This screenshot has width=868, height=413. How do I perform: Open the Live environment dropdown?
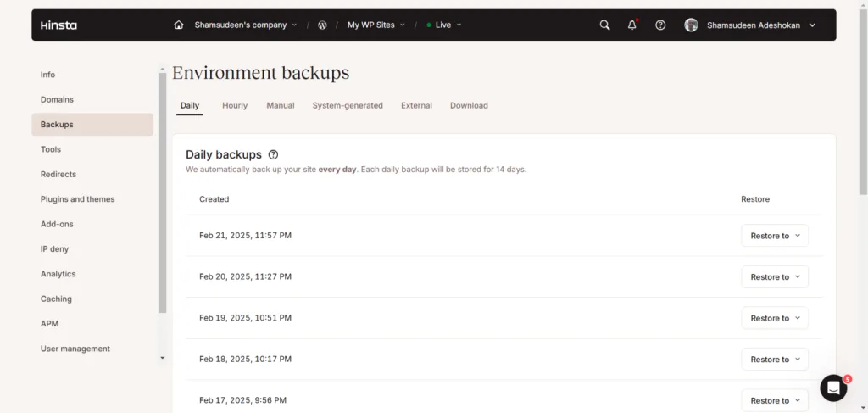point(443,25)
